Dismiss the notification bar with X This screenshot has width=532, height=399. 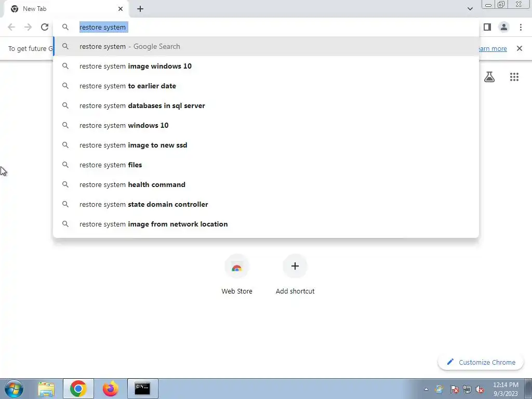click(x=520, y=48)
